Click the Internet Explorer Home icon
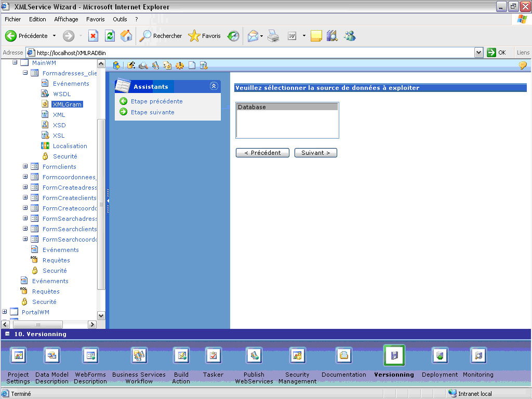The width and height of the screenshot is (532, 399). pos(126,36)
